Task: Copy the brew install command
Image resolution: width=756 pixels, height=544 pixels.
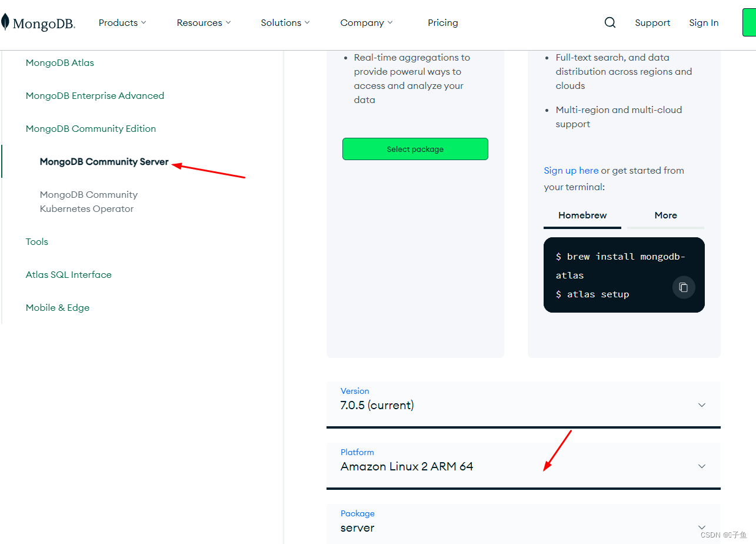Action: pos(684,287)
